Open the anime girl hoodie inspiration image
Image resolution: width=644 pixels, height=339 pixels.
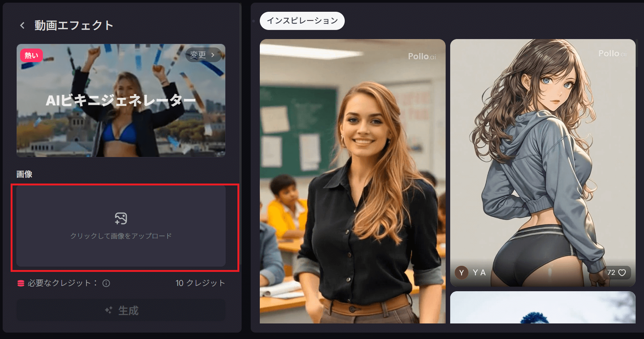point(543,163)
